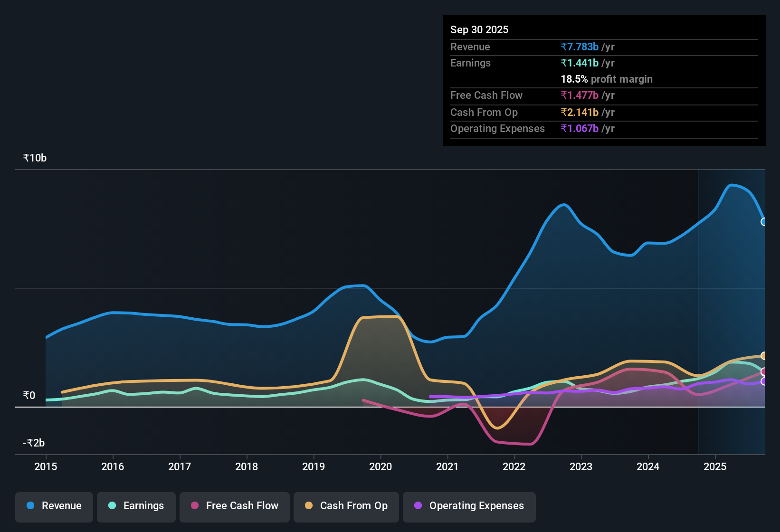
Task: Click the teal Earnings legend dot
Action: point(112,506)
